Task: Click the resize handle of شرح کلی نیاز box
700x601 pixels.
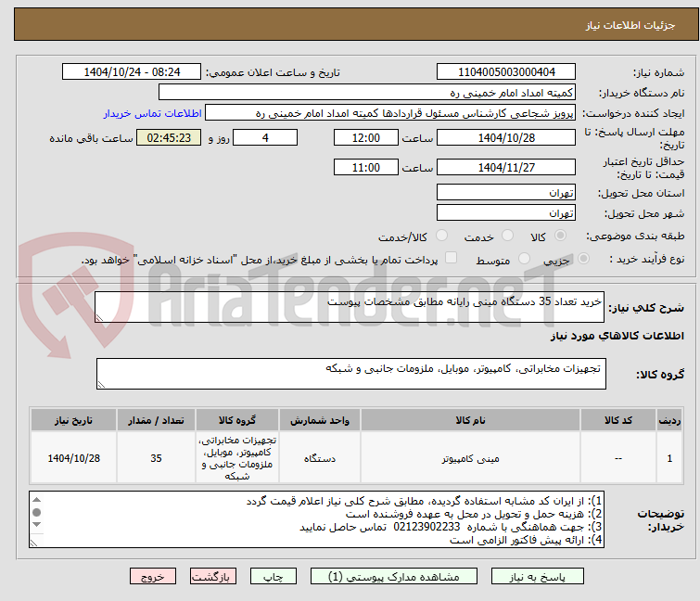Action: [x=99, y=318]
